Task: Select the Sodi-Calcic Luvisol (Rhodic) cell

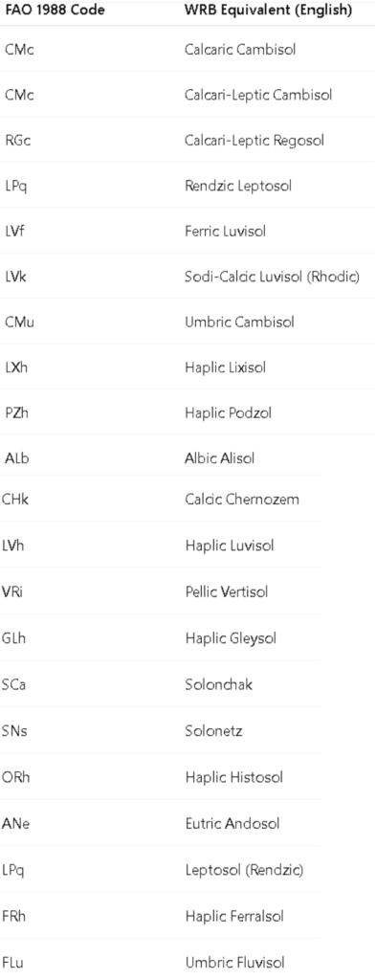Action: pyautogui.click(x=272, y=277)
